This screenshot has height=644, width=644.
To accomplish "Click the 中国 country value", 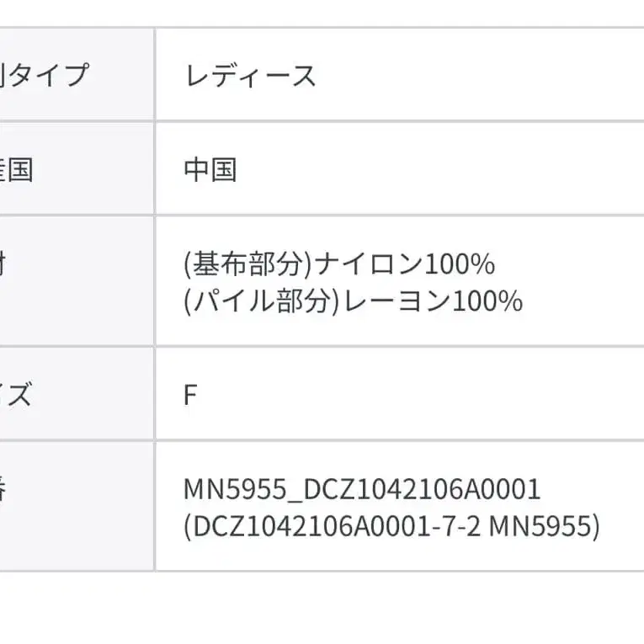I will (210, 170).
